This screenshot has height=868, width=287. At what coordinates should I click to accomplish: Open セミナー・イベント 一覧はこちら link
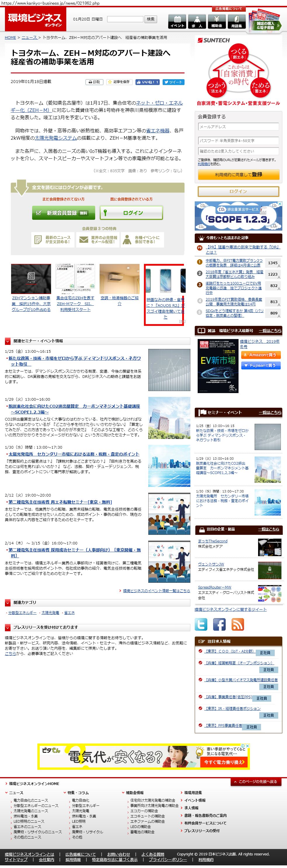point(270,412)
